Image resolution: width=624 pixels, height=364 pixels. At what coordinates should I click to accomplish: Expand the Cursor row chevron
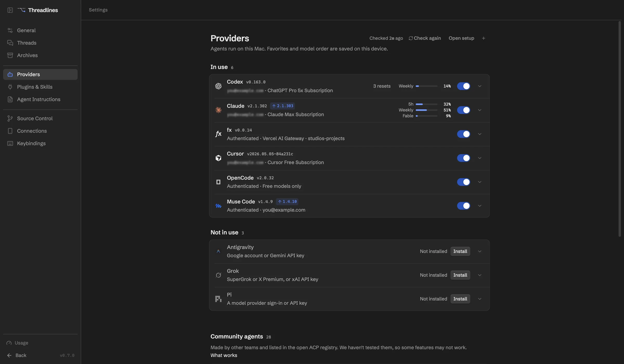click(480, 158)
